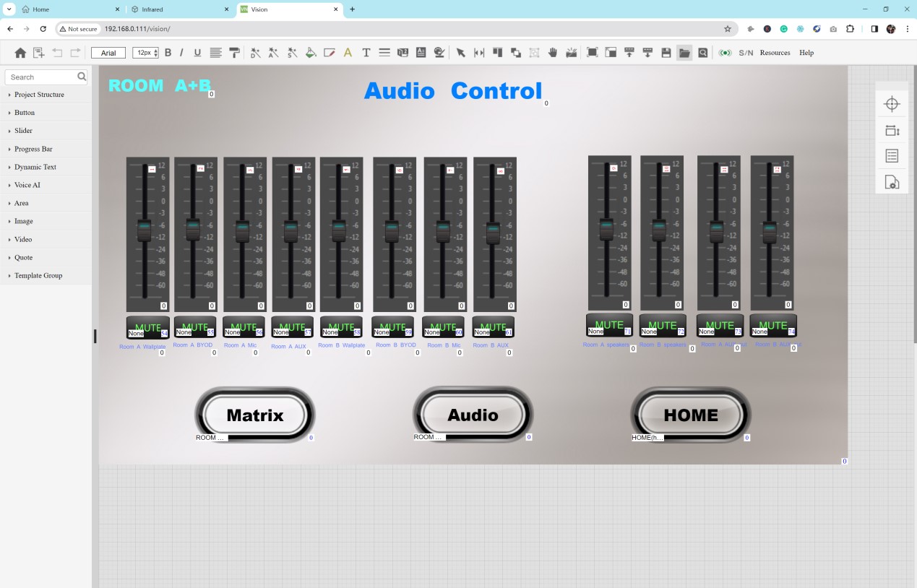
Task: Click the home icon in the toolbar
Action: click(x=20, y=53)
